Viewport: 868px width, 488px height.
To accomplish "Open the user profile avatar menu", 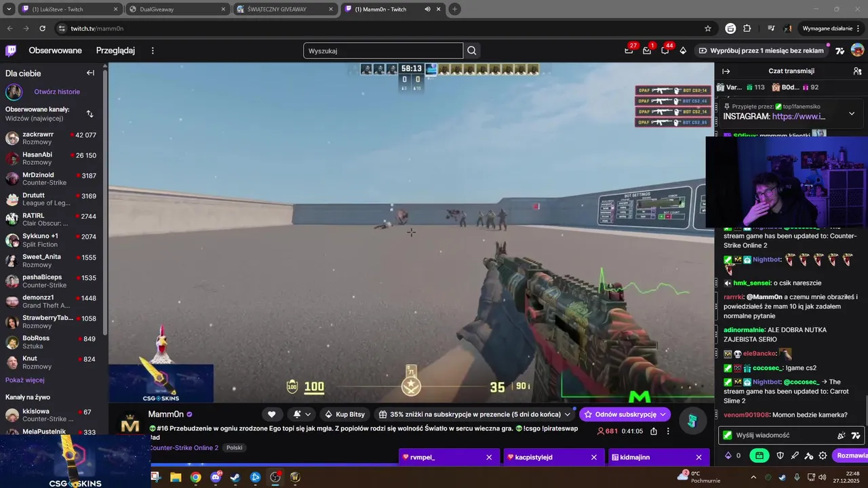I will pos(857,51).
